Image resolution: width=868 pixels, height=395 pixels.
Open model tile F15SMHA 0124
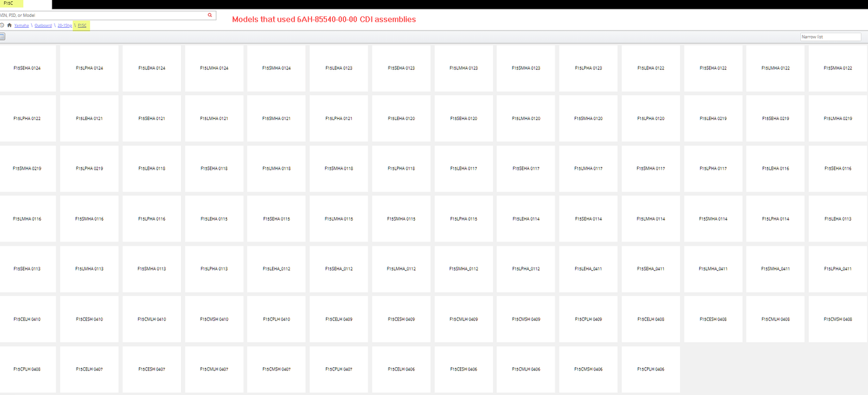277,68
